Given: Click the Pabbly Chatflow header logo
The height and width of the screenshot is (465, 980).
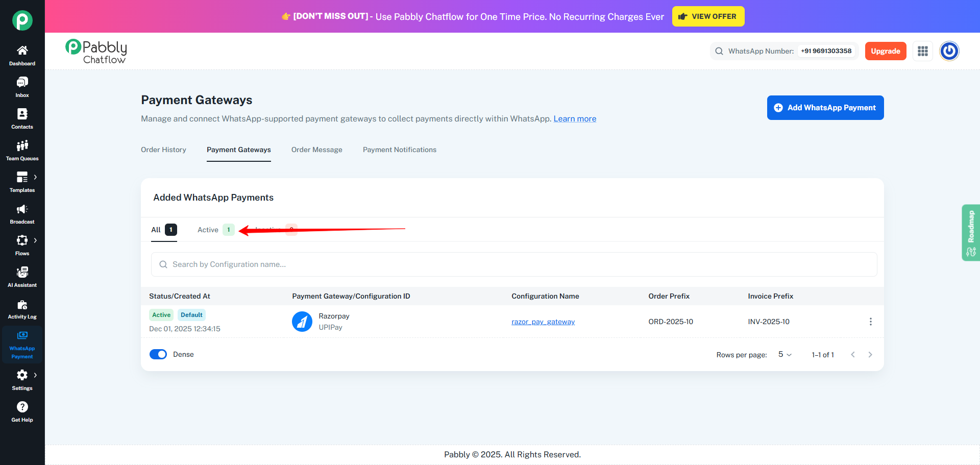Looking at the screenshot, I should point(96,52).
